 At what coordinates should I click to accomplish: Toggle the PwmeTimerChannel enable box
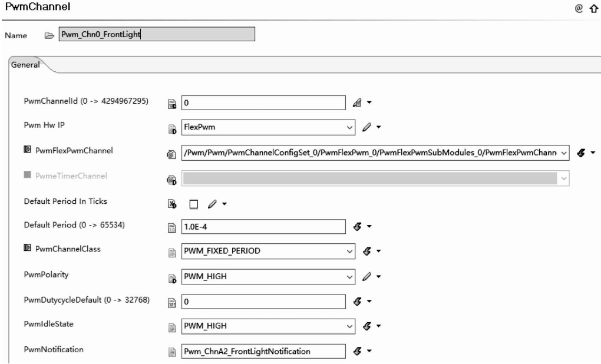(x=27, y=175)
